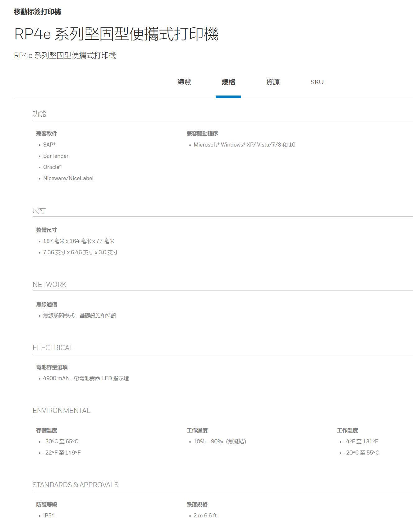Click the IP54 protection rating

pyautogui.click(x=49, y=516)
